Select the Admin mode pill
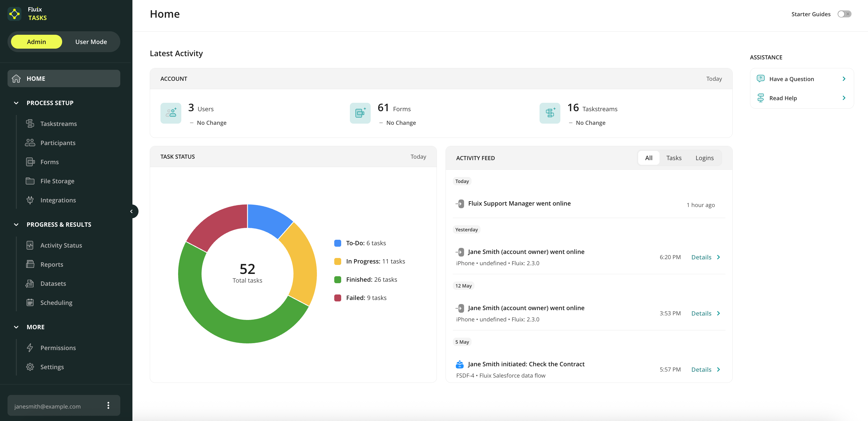Screen dimensions: 868x421 (x=36, y=42)
